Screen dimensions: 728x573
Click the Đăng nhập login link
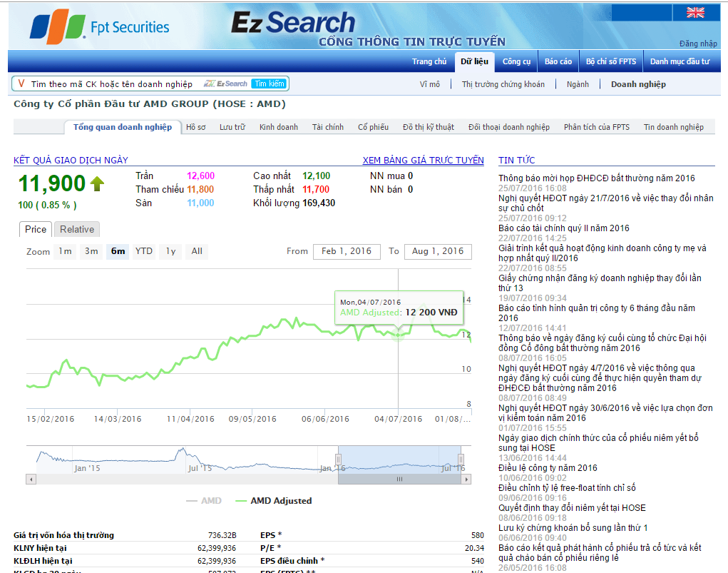698,44
